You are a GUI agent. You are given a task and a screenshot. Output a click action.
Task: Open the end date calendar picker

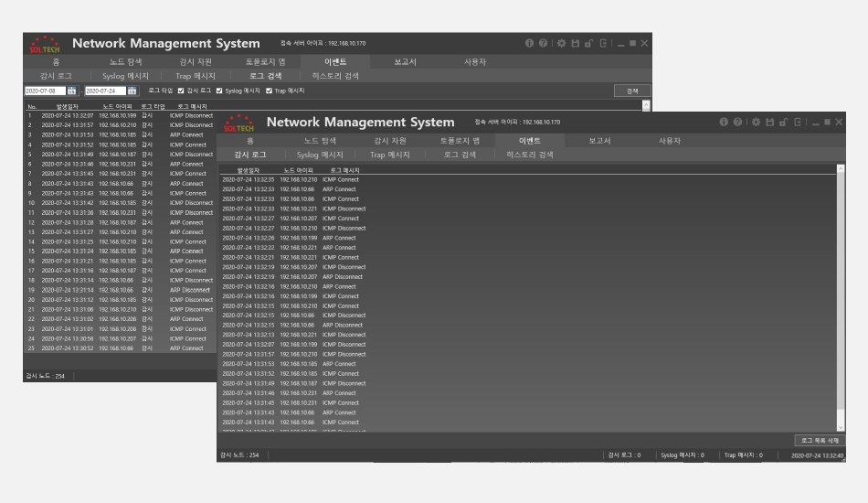(x=132, y=91)
